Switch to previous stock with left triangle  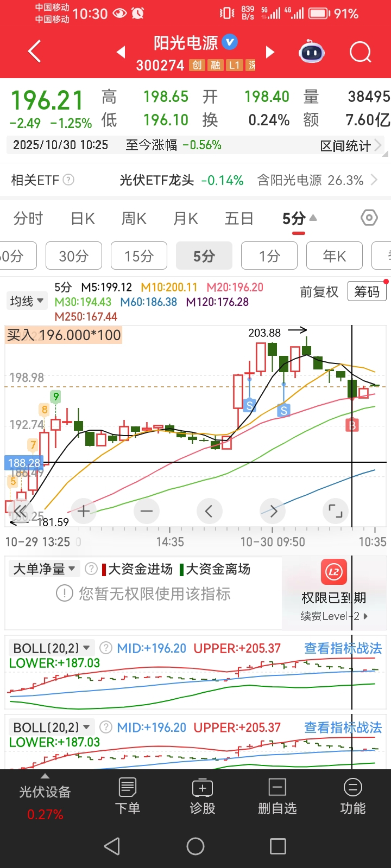121,52
